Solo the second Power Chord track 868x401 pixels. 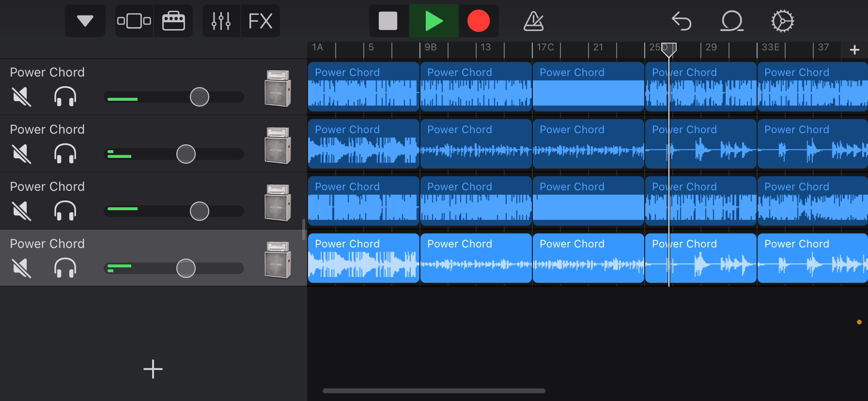(x=65, y=154)
